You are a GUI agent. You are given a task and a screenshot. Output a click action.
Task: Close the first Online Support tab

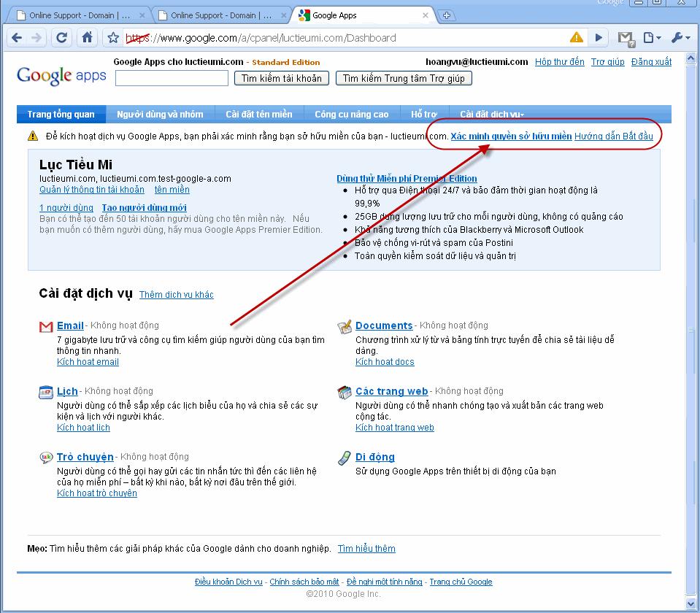point(142,15)
